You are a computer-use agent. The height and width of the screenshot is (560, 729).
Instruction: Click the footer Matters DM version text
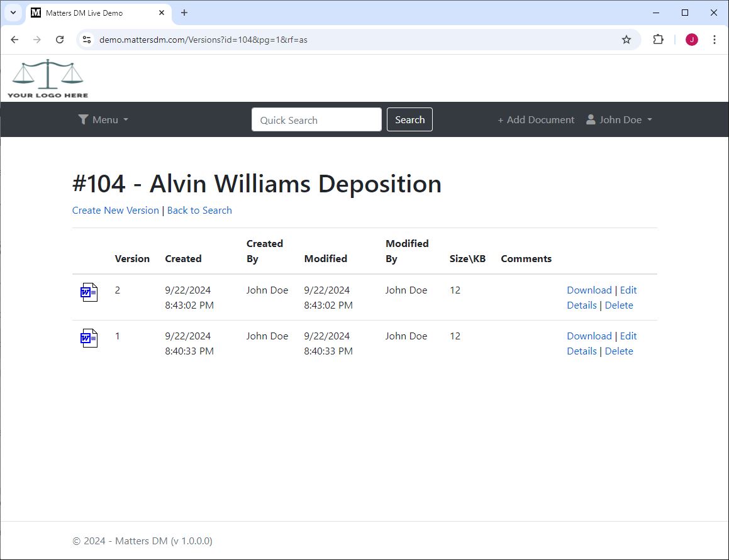pos(142,541)
